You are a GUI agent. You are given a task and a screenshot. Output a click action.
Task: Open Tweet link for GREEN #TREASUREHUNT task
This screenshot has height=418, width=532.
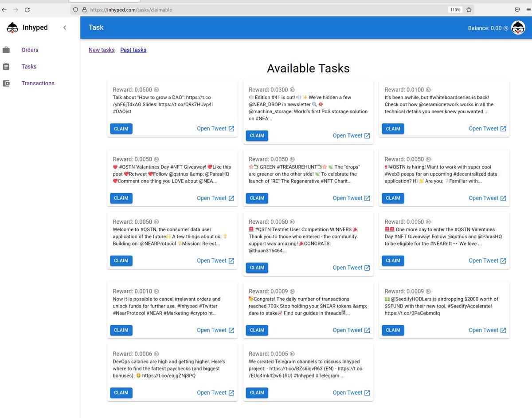coord(352,198)
